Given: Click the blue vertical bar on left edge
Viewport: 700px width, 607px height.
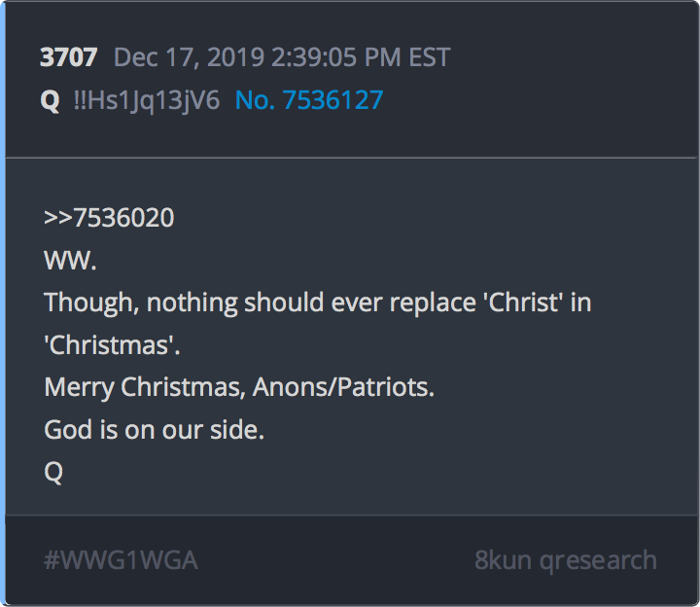Looking at the screenshot, I should tap(2, 303).
